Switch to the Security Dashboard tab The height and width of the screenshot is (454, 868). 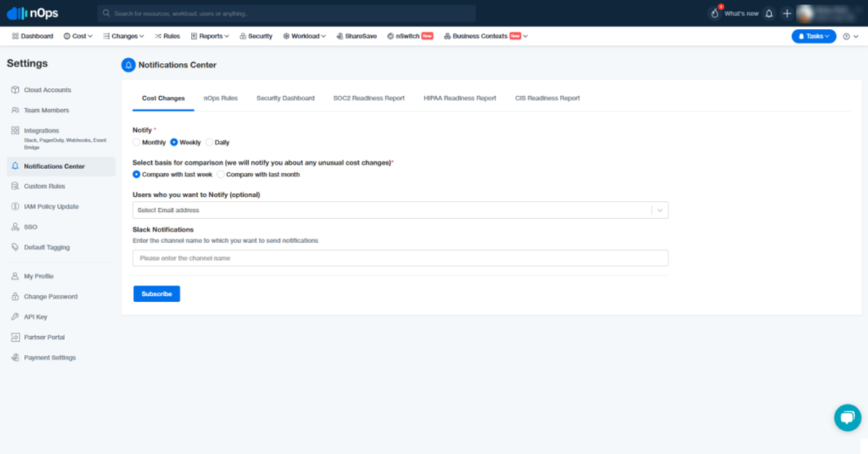(x=286, y=98)
